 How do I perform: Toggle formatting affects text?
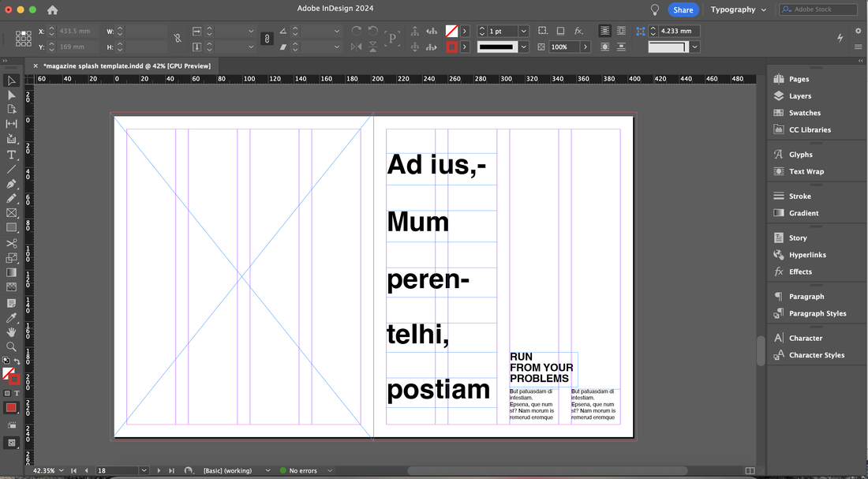coord(17,393)
